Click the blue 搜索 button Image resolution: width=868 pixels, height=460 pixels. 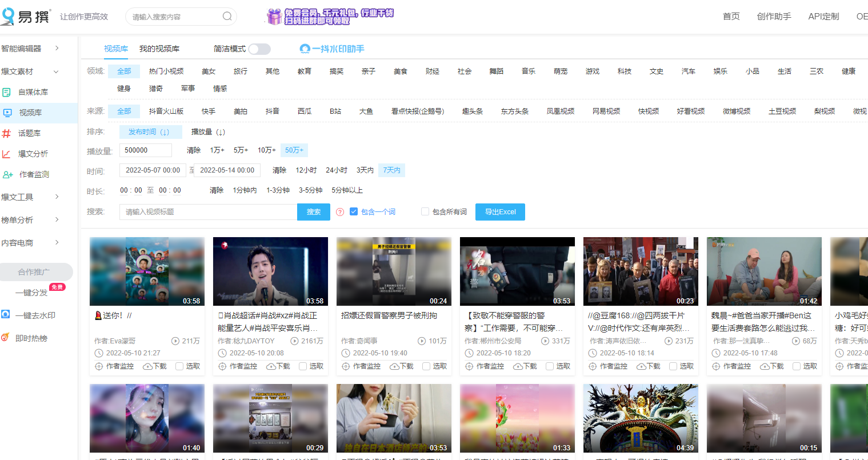coord(314,212)
